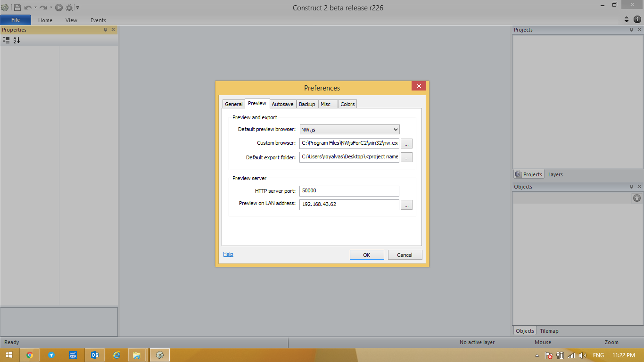Open Intel XDK from taskbar
The width and height of the screenshot is (644, 362).
pyautogui.click(x=73, y=355)
